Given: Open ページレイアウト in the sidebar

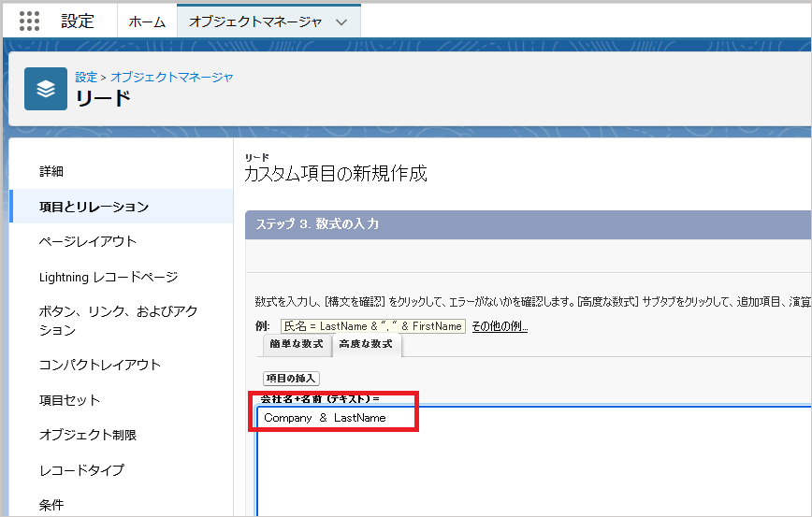Looking at the screenshot, I should (x=88, y=242).
